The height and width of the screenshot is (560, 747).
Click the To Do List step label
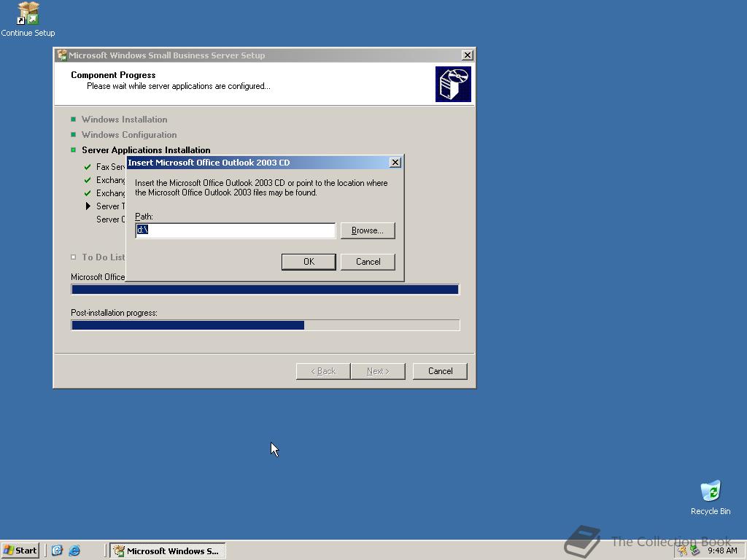104,257
